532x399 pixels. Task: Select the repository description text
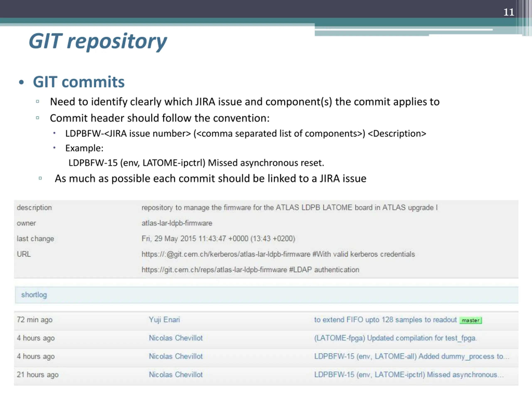290,208
